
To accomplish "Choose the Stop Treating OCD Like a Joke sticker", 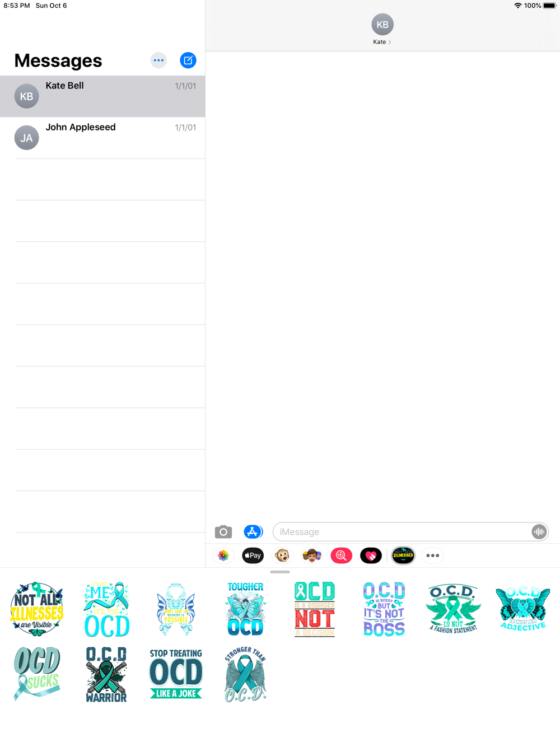I will coord(176,674).
